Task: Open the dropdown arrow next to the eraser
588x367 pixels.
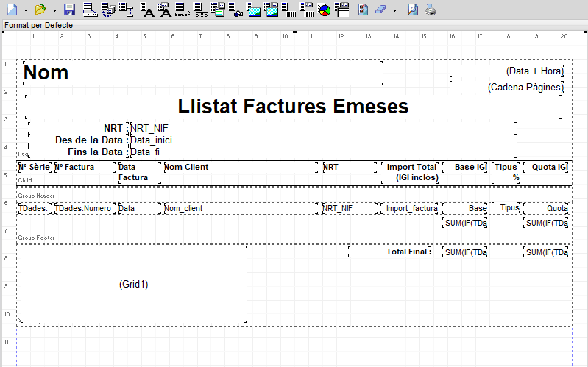Action: pos(394,10)
